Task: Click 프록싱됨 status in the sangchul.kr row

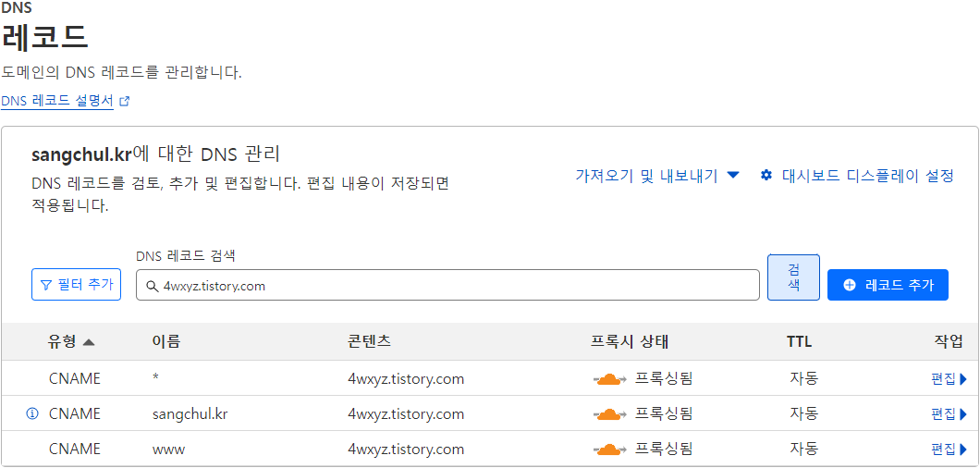Action: 665,413
